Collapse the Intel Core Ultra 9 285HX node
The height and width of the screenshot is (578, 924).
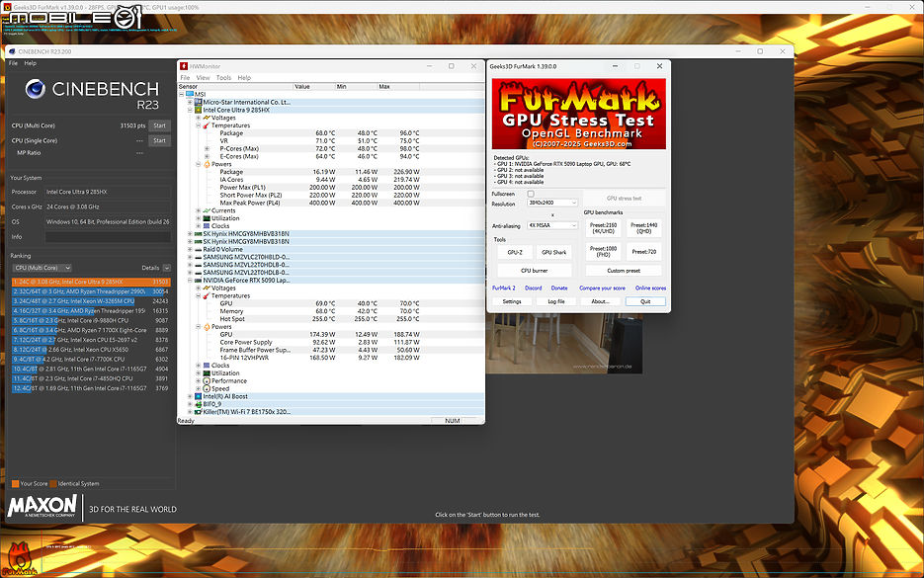[190, 110]
